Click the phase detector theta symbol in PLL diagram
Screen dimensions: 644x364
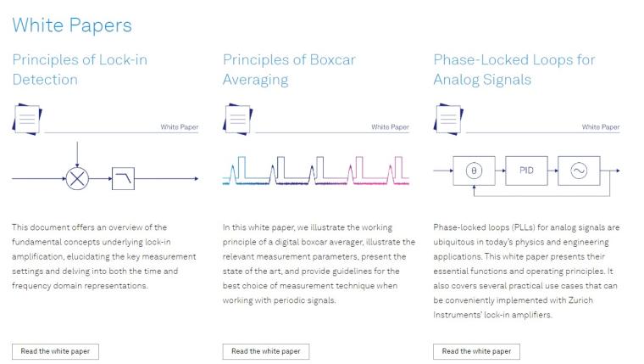[x=474, y=171]
